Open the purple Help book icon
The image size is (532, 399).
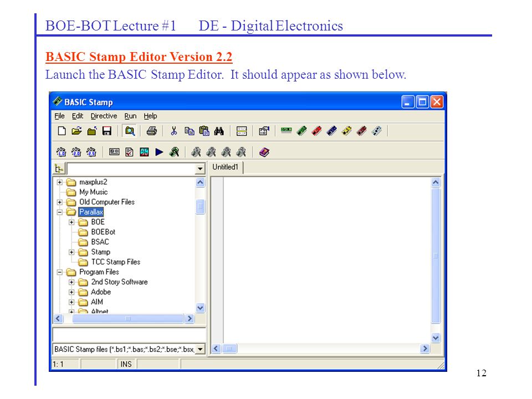(x=264, y=152)
